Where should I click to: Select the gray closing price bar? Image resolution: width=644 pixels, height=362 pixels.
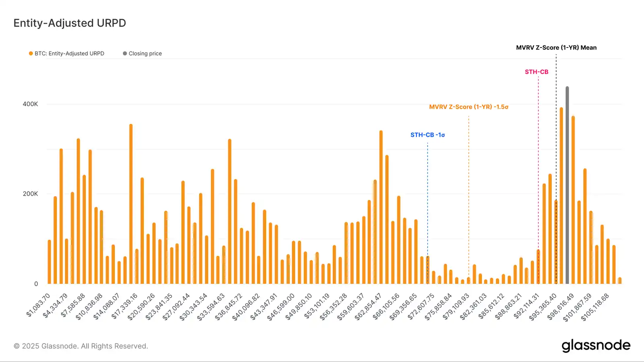567,185
